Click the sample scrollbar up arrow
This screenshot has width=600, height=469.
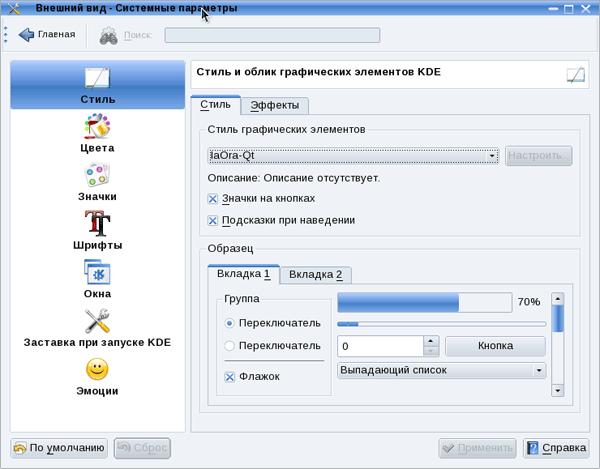pyautogui.click(x=558, y=299)
